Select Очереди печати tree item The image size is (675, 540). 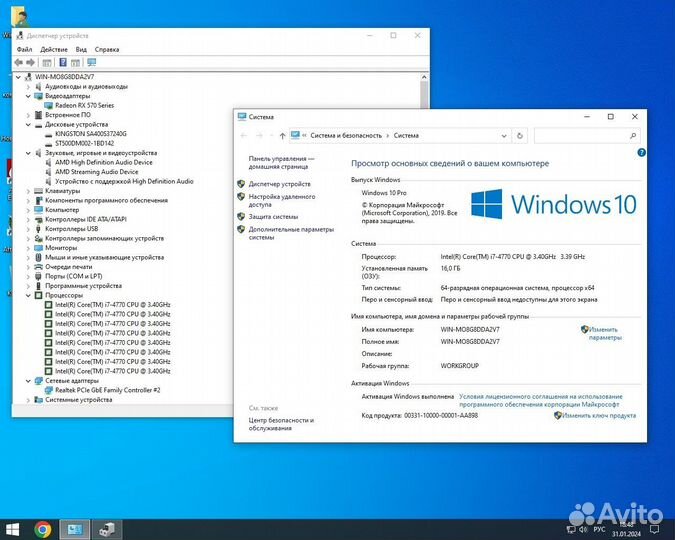(68, 267)
